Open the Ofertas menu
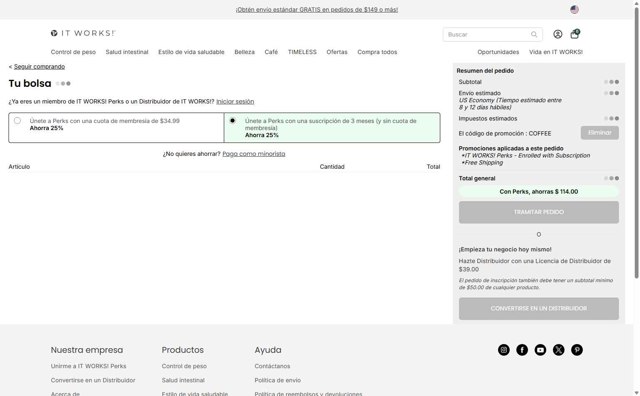Viewport: 640px width, 396px height. point(337,52)
